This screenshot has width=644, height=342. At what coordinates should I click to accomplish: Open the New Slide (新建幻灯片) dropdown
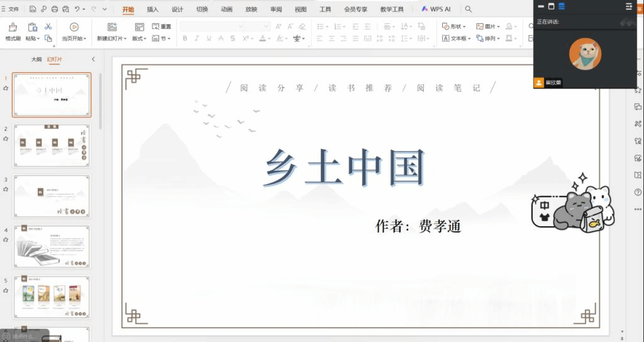click(x=113, y=38)
